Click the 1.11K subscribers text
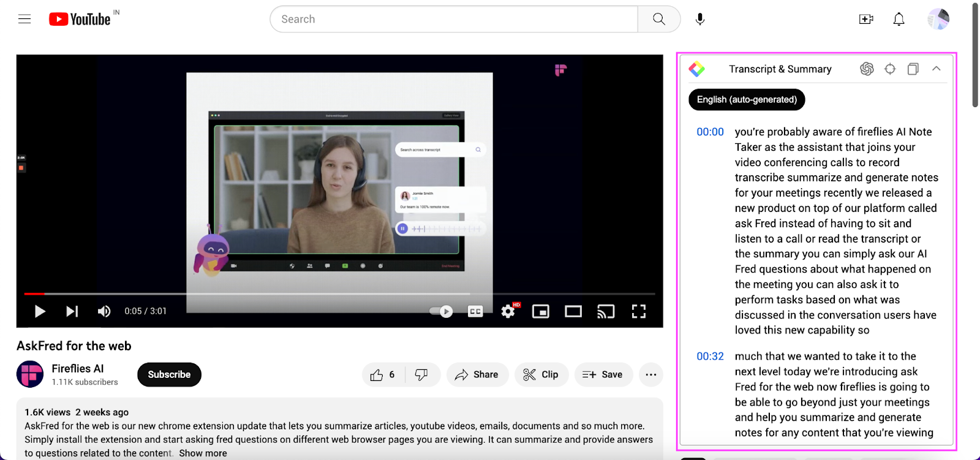Screen dimensions: 980x460 click(85, 382)
